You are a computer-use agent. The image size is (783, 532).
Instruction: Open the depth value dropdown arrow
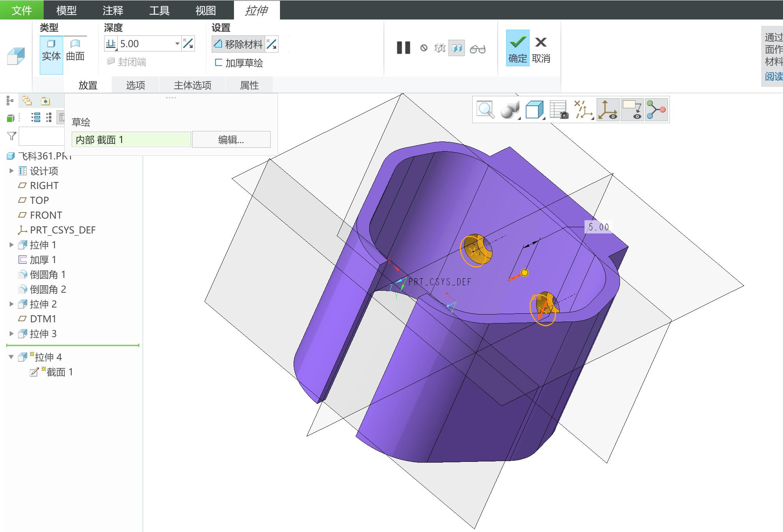coord(177,44)
